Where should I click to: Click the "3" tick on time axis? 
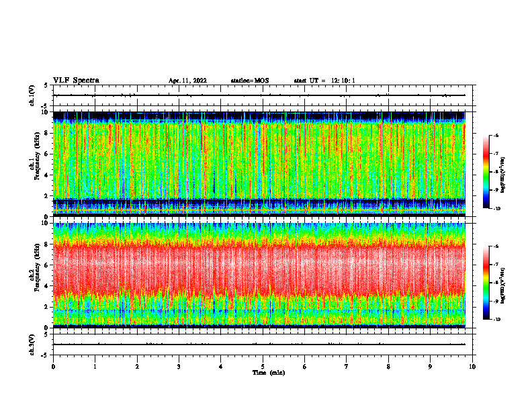(179, 367)
